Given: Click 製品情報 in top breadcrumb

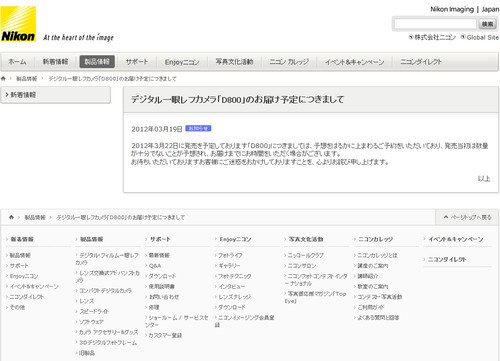Looking at the screenshot, I should coord(27,79).
